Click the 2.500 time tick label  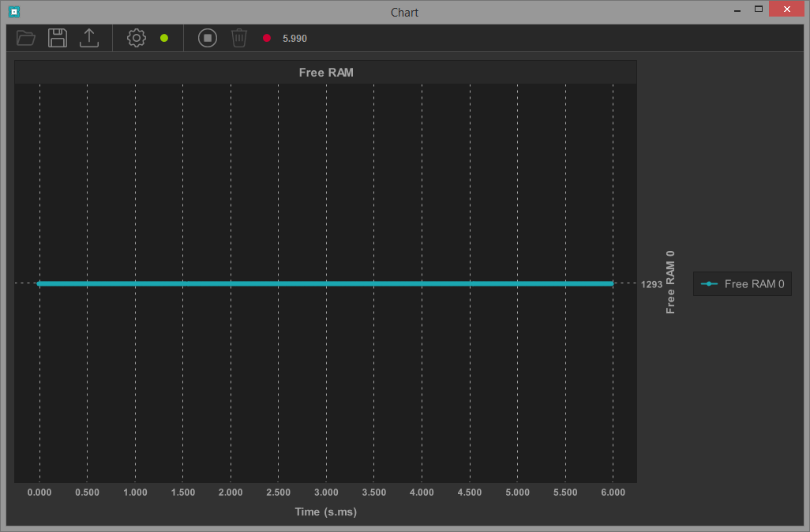point(279,493)
